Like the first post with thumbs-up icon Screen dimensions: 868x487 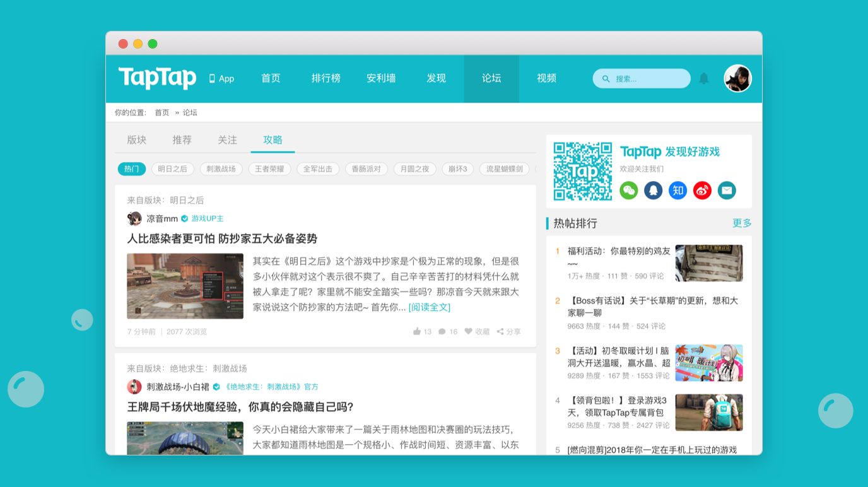[417, 332]
